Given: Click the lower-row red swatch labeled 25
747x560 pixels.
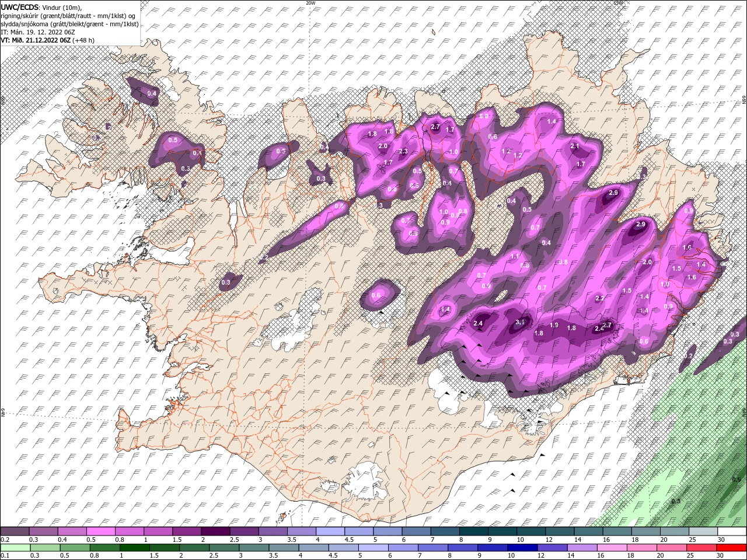Looking at the screenshot, I should [703, 547].
